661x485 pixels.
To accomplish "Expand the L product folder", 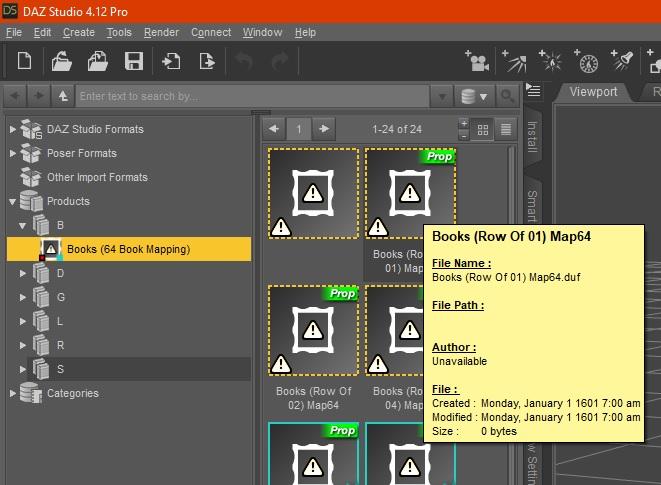I will pos(23,321).
